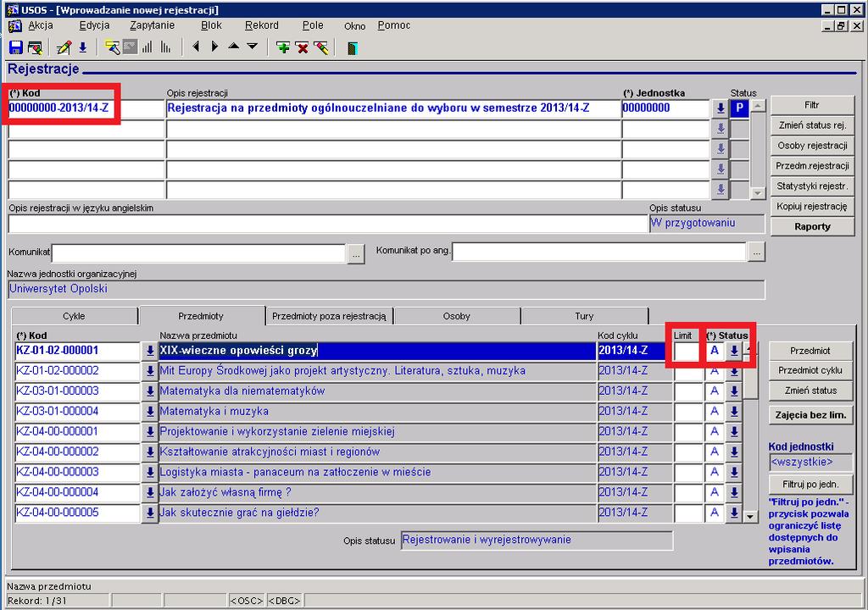Open Jednostka list for 00000000 registration
868x610 pixels.
click(721, 108)
